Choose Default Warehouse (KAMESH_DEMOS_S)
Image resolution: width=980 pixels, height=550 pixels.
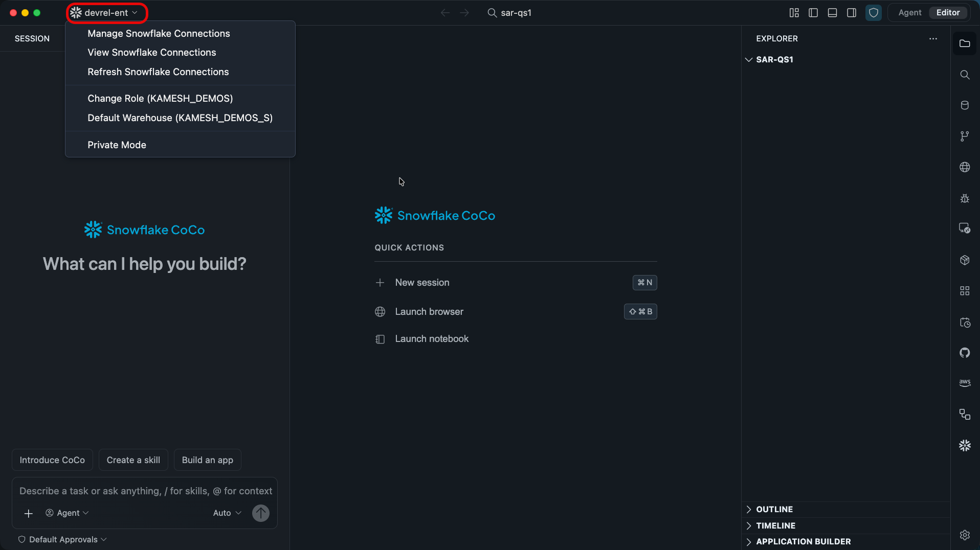(x=180, y=118)
